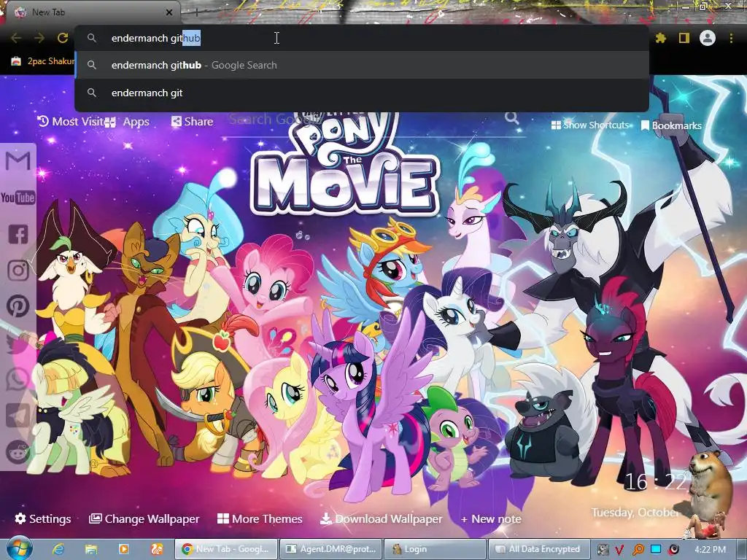
Task: Add a note with New note
Action: (491, 518)
